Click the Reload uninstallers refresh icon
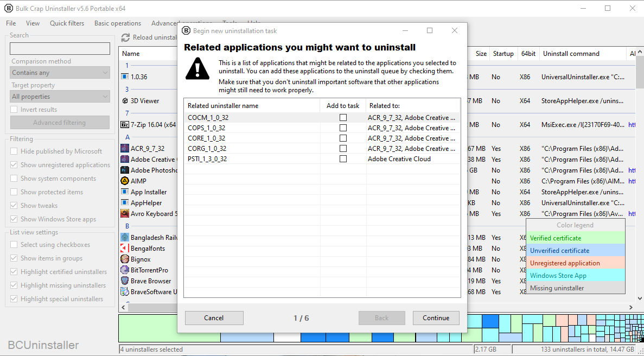The image size is (644, 356). click(126, 37)
